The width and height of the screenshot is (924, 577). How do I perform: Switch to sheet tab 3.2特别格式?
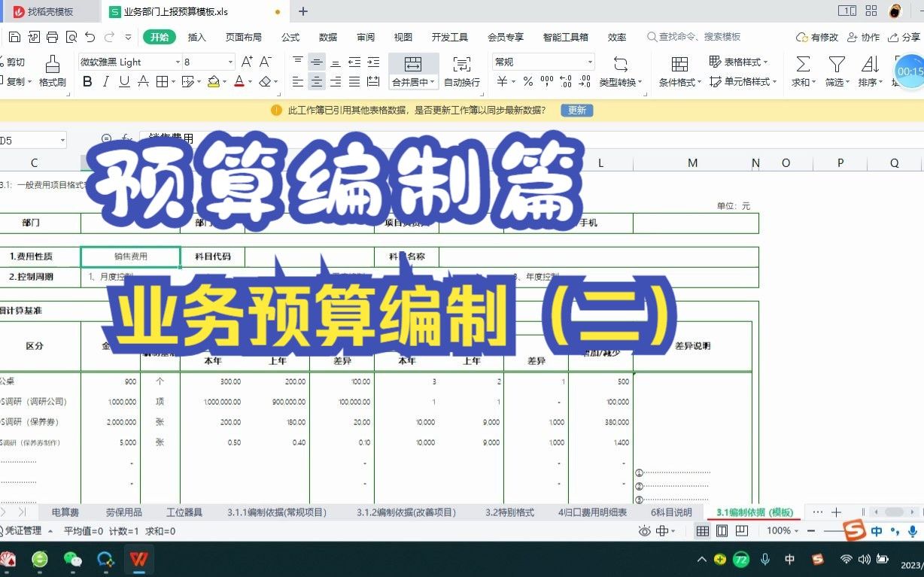click(x=509, y=512)
